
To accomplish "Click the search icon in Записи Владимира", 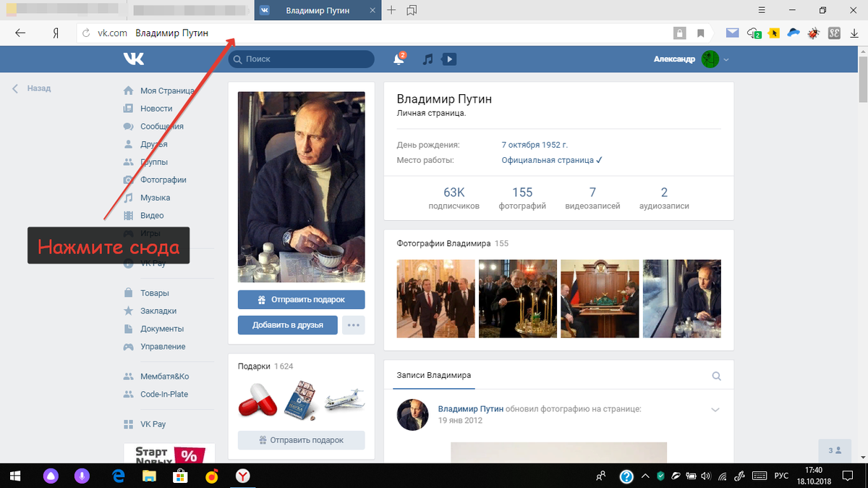I will 716,376.
